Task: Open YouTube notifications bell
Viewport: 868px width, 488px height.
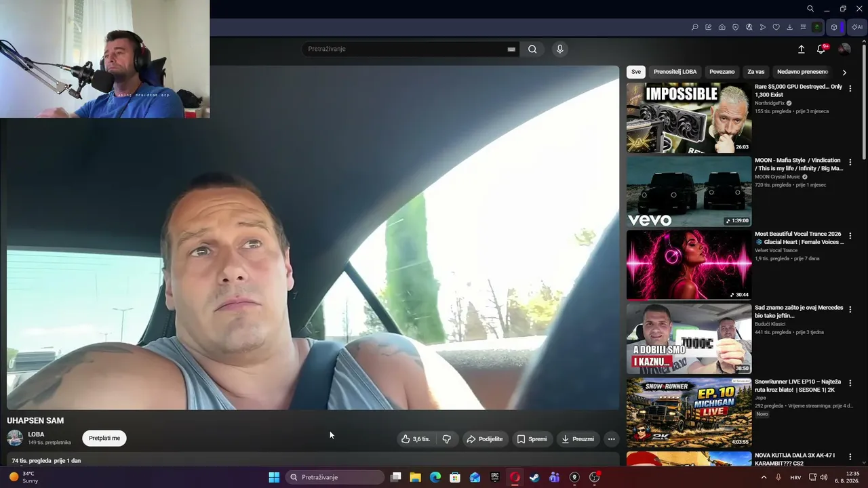Action: pos(821,49)
